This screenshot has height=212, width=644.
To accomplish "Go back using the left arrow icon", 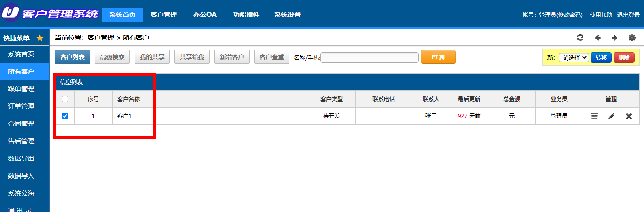I will pos(598,38).
